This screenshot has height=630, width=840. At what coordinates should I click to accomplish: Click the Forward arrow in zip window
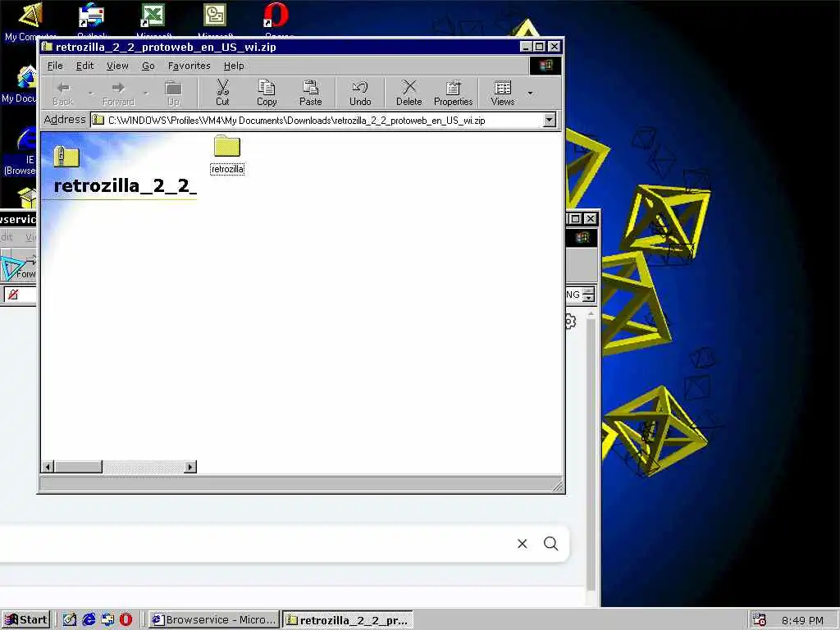pos(118,93)
